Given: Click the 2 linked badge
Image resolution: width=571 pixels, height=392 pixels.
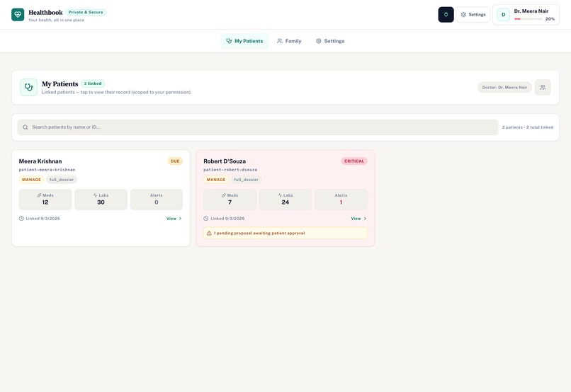Looking at the screenshot, I should click(93, 83).
